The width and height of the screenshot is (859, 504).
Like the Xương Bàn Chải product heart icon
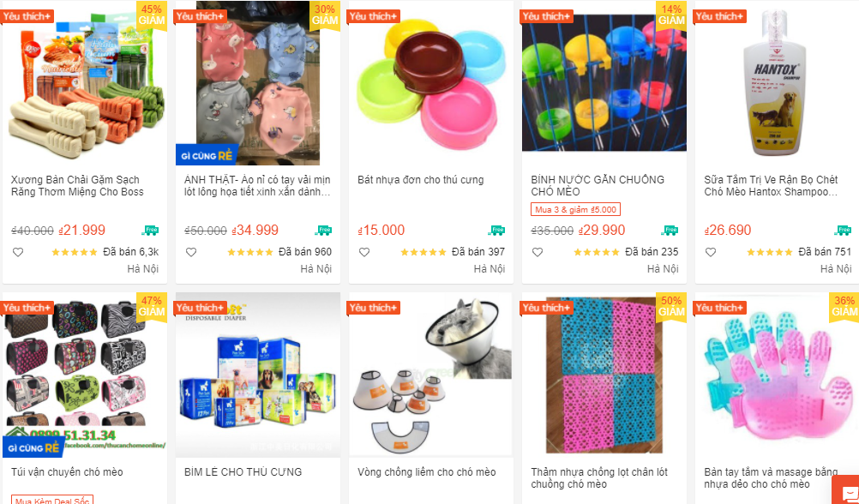coord(18,252)
